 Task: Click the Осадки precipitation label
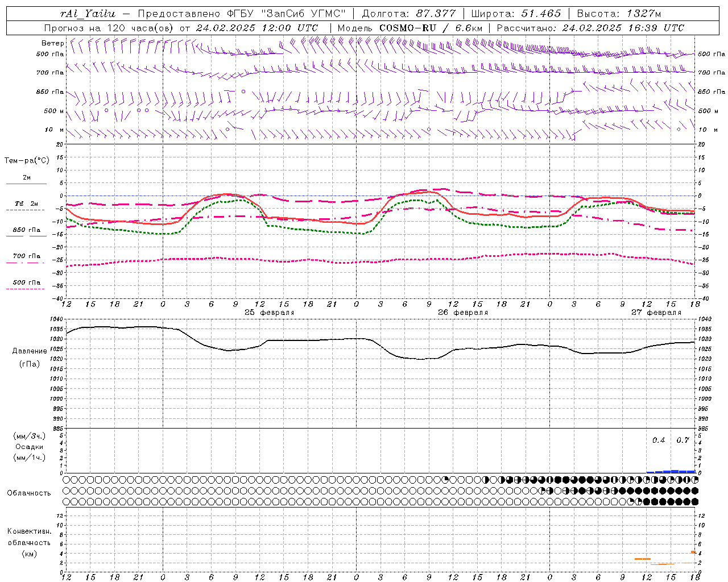coord(29,447)
